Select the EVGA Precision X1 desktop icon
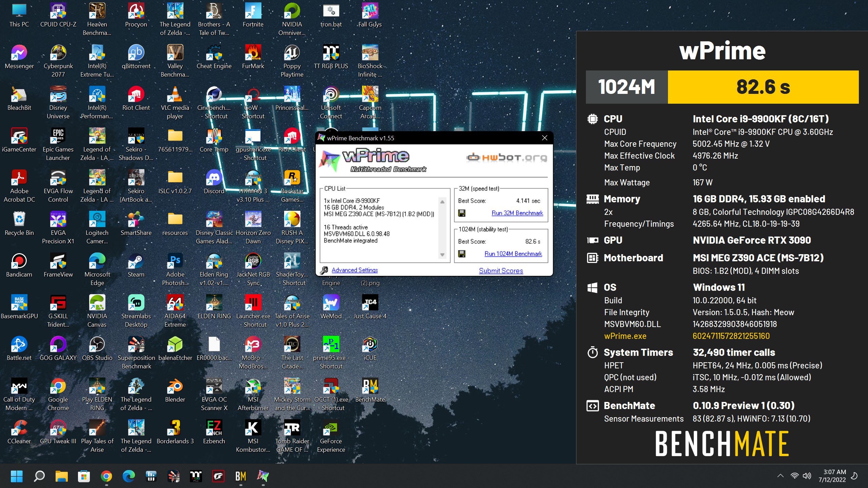 58,228
